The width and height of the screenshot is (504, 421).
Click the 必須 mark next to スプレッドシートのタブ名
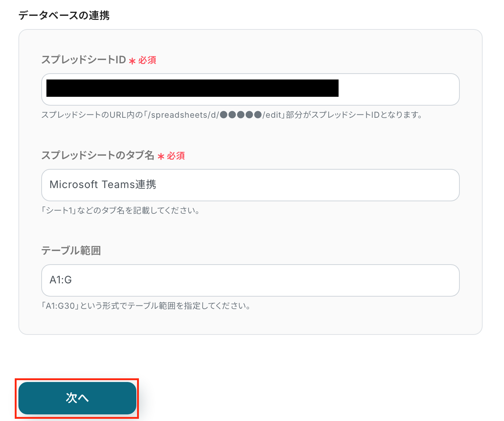176,156
